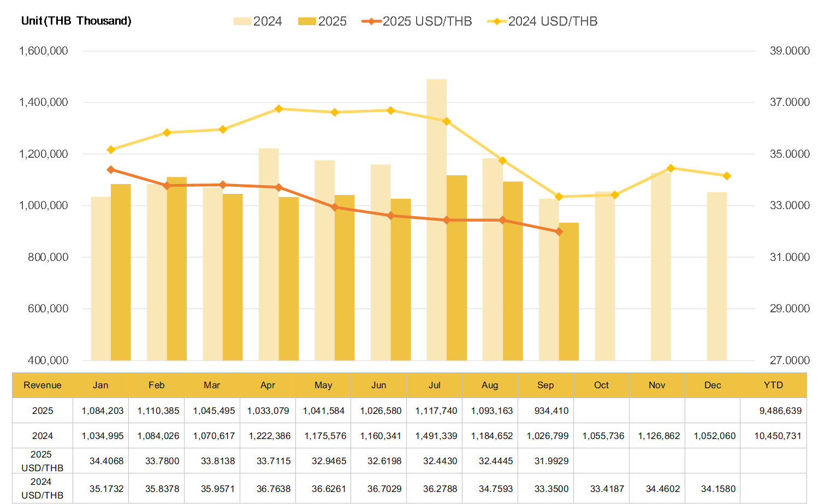Click the 2024 YTD total 10,450,731
The image size is (819, 504).
(778, 436)
